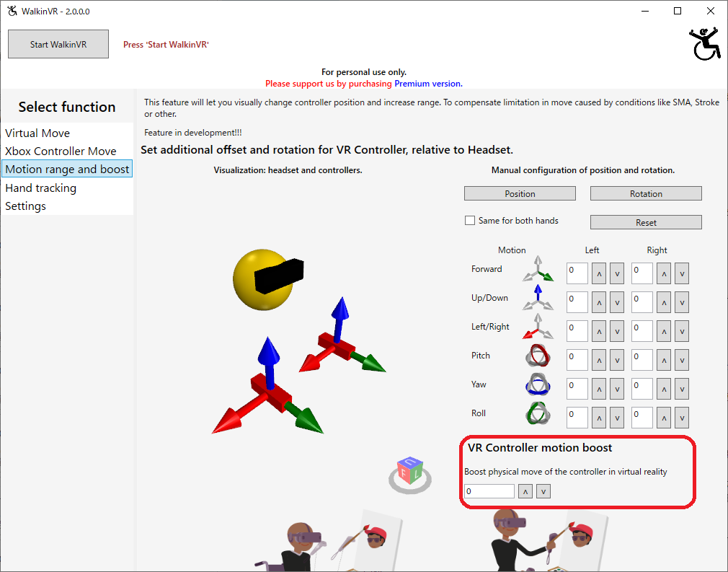Focus the Roll Right value field
The height and width of the screenshot is (572, 728).
(642, 418)
